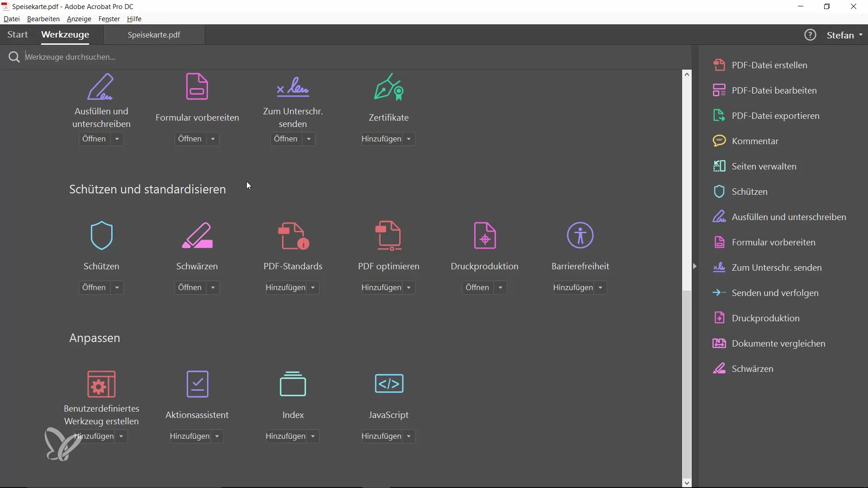Click the Ausfüllen und unterschreiben pen icon in main grid

(100, 87)
